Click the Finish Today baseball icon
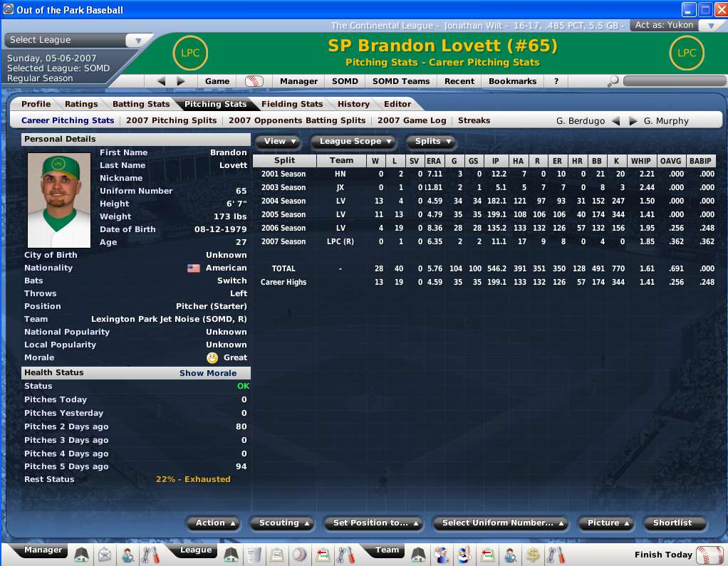The height and width of the screenshot is (566, 728). (709, 555)
